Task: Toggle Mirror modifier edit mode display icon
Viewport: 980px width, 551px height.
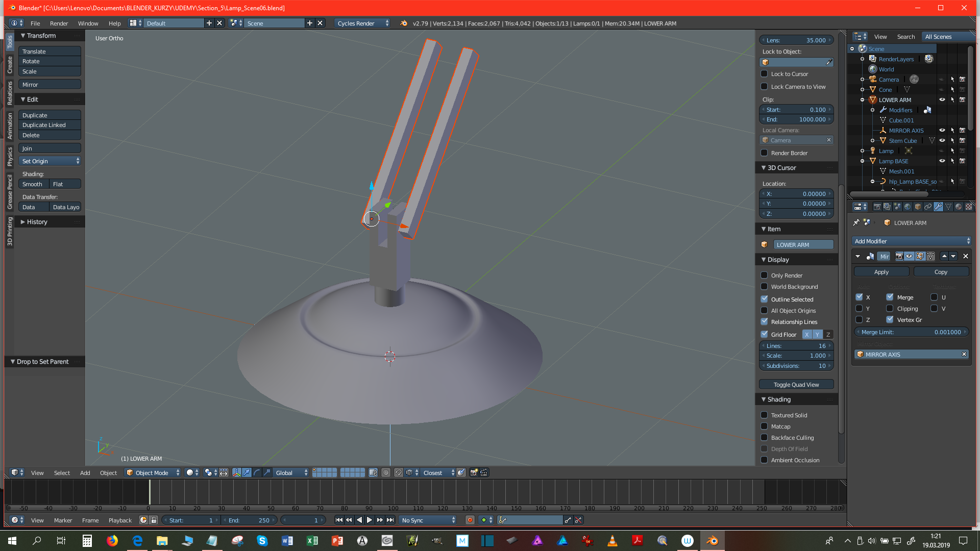Action: [920, 256]
